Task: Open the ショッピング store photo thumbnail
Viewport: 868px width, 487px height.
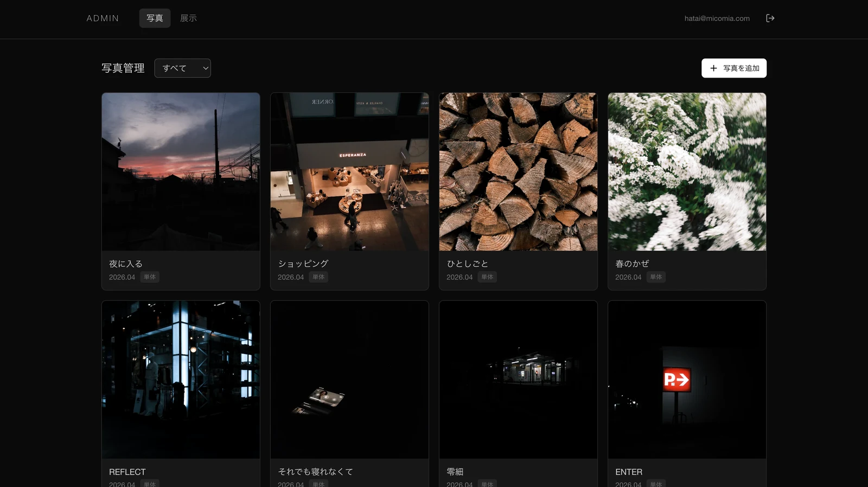Action: (x=349, y=171)
